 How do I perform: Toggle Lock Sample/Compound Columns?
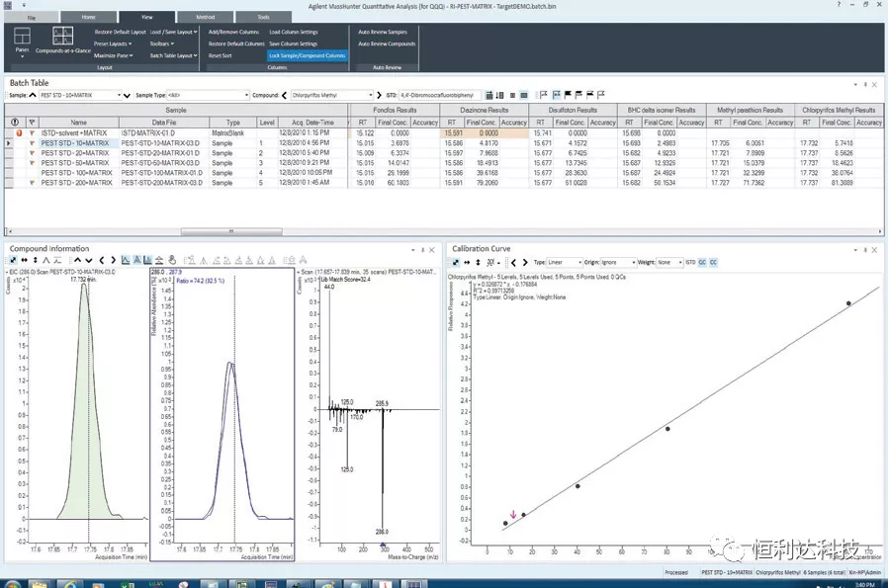pyautogui.click(x=307, y=56)
